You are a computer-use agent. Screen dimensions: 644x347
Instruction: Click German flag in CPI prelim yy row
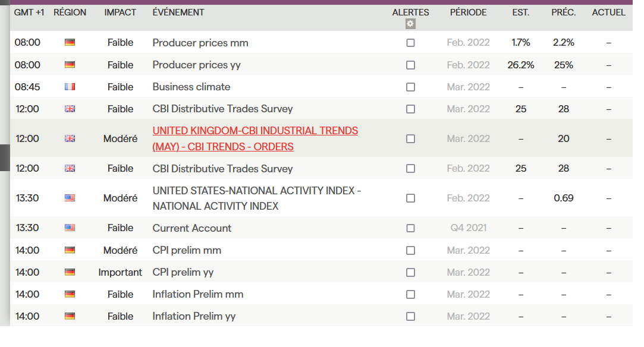point(70,272)
